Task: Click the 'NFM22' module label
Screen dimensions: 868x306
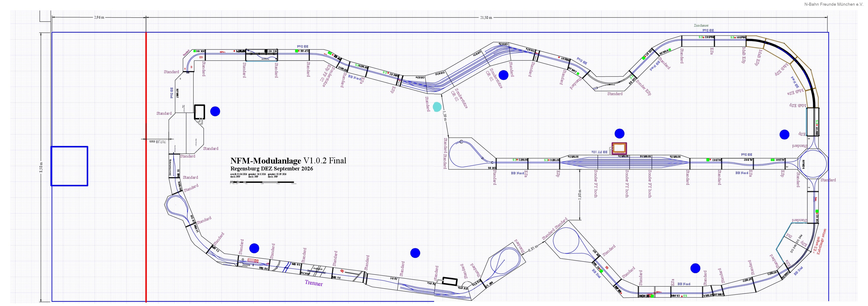Action: click(x=747, y=280)
